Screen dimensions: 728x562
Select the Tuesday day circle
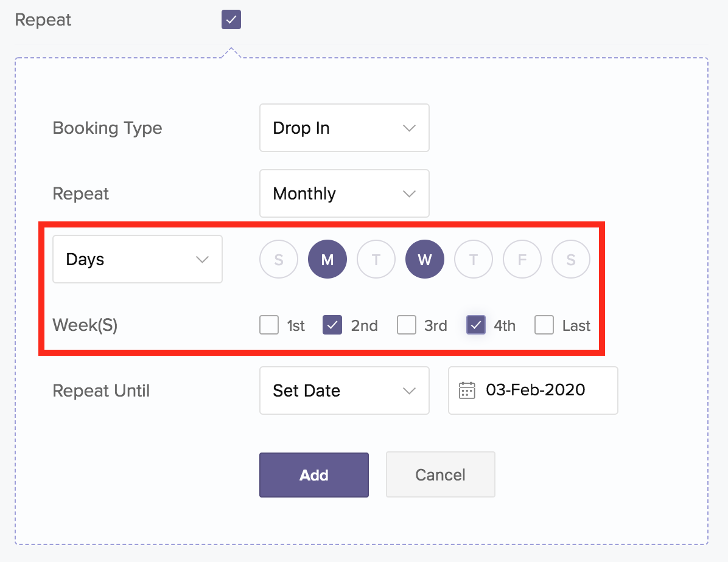point(376,260)
